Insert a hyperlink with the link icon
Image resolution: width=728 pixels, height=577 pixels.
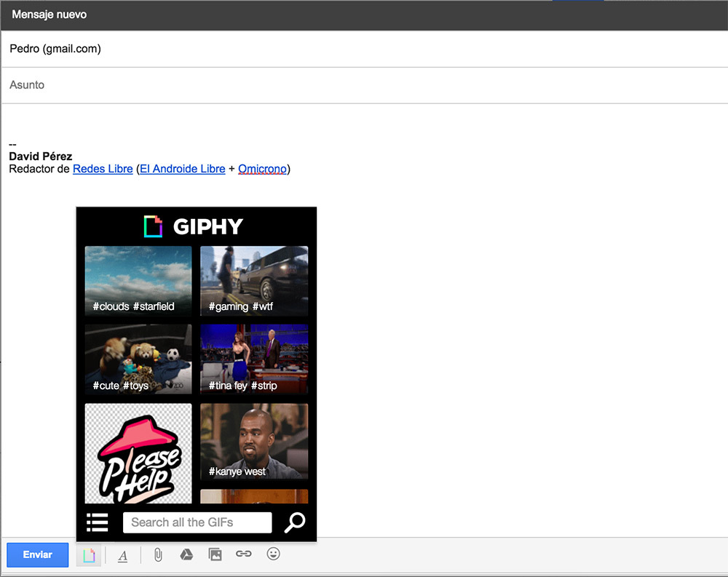pyautogui.click(x=243, y=554)
